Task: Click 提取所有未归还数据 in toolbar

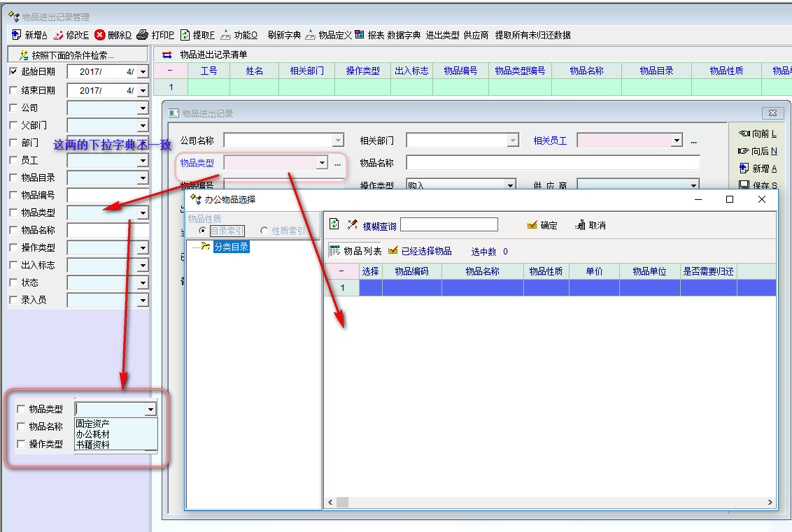Action: [532, 35]
